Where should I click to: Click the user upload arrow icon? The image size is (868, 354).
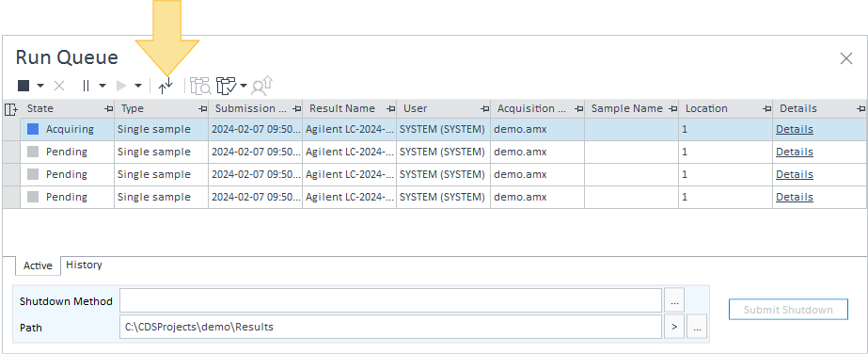coord(261,86)
